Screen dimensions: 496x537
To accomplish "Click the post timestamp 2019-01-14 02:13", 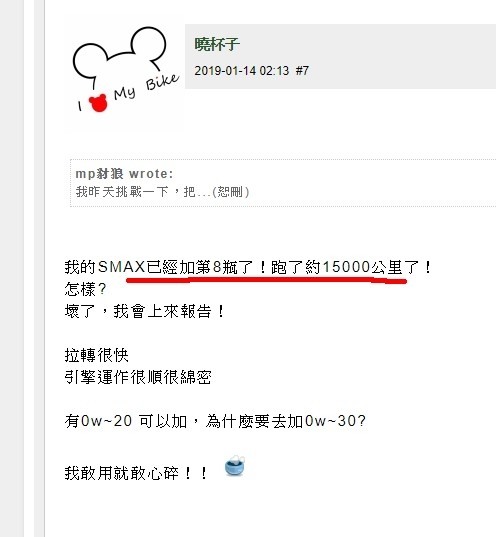I will click(242, 71).
